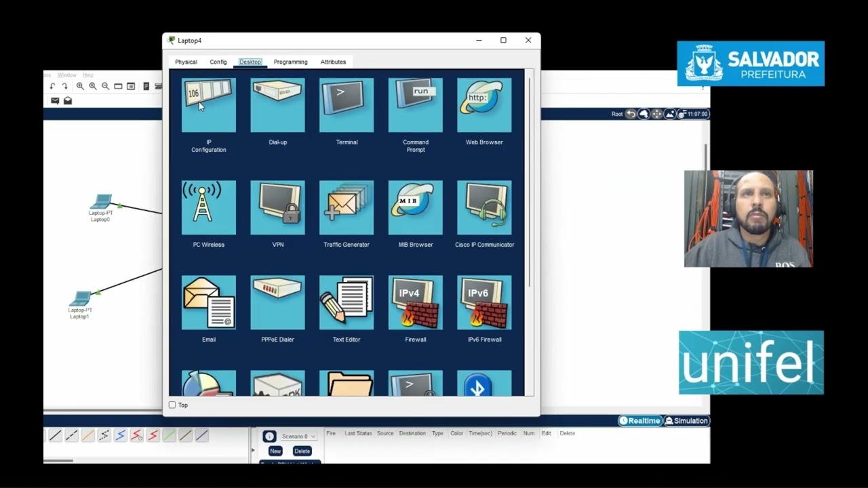Switch to the Physical tab
868x488 pixels.
pos(186,62)
